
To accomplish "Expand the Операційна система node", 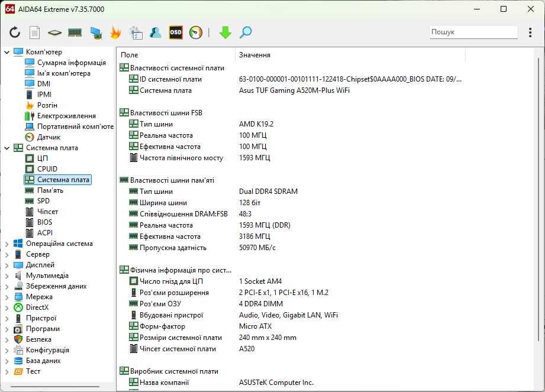I will (x=7, y=244).
